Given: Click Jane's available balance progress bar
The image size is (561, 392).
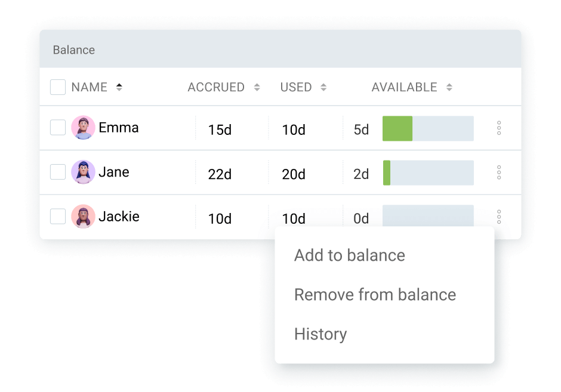Looking at the screenshot, I should pos(429,173).
